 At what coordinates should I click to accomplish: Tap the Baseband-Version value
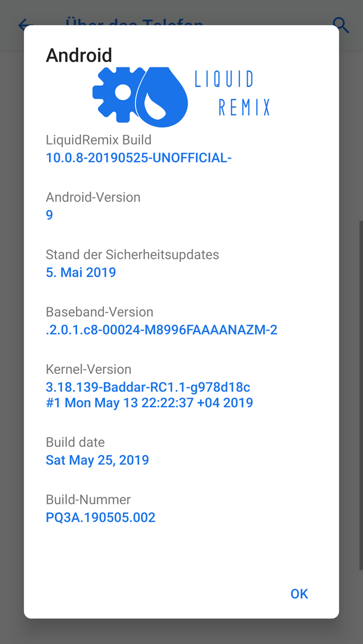(162, 330)
